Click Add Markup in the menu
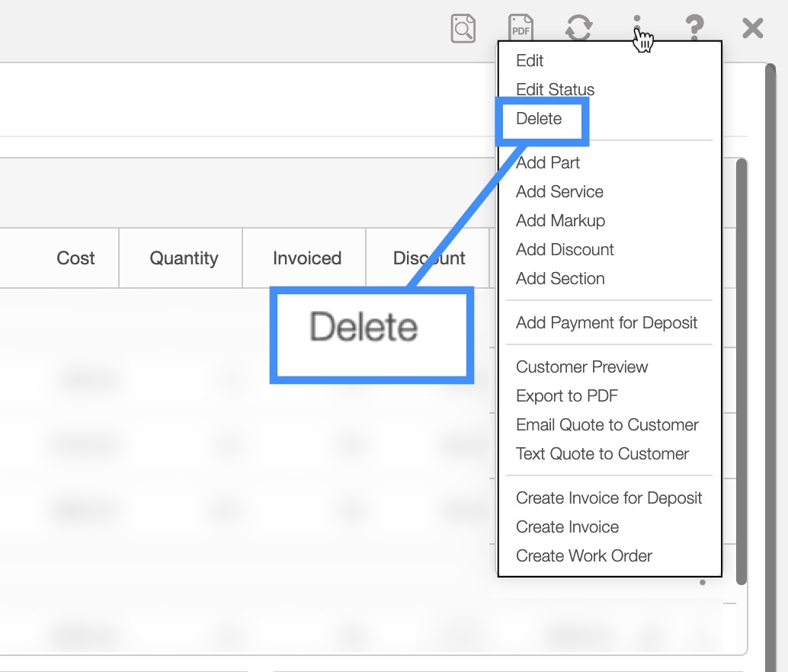 [560, 221]
